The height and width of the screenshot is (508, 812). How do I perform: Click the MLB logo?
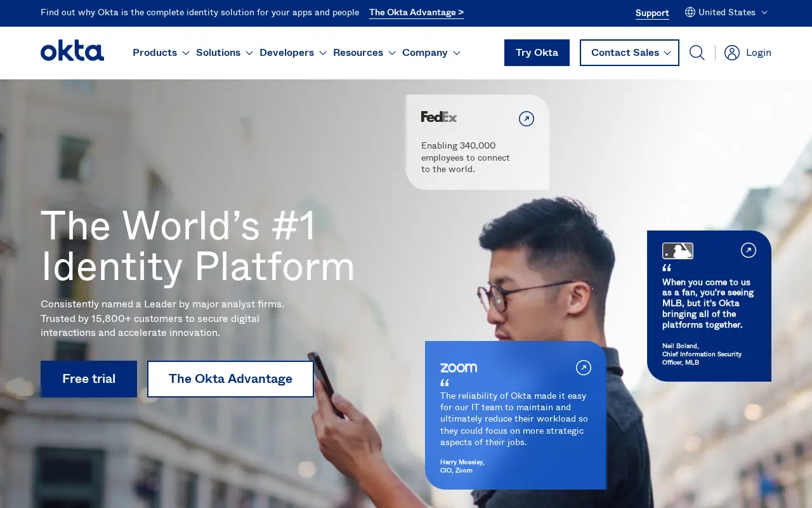click(678, 251)
